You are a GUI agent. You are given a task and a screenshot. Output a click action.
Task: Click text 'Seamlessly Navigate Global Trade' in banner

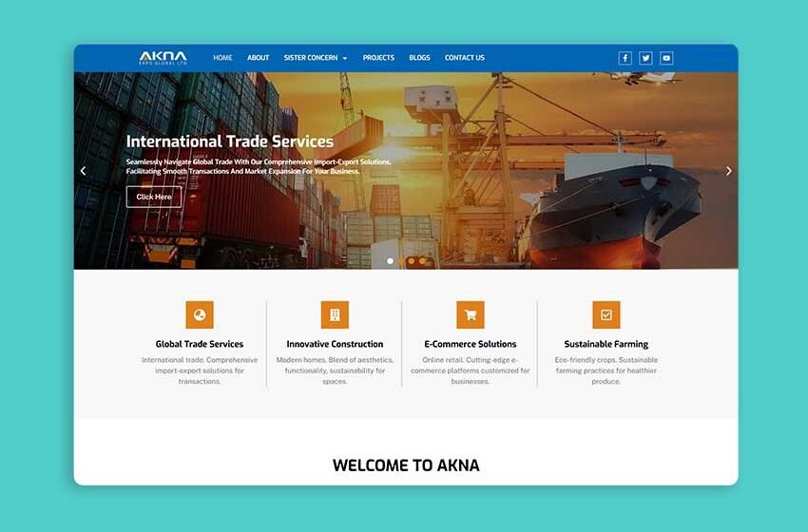(x=179, y=161)
